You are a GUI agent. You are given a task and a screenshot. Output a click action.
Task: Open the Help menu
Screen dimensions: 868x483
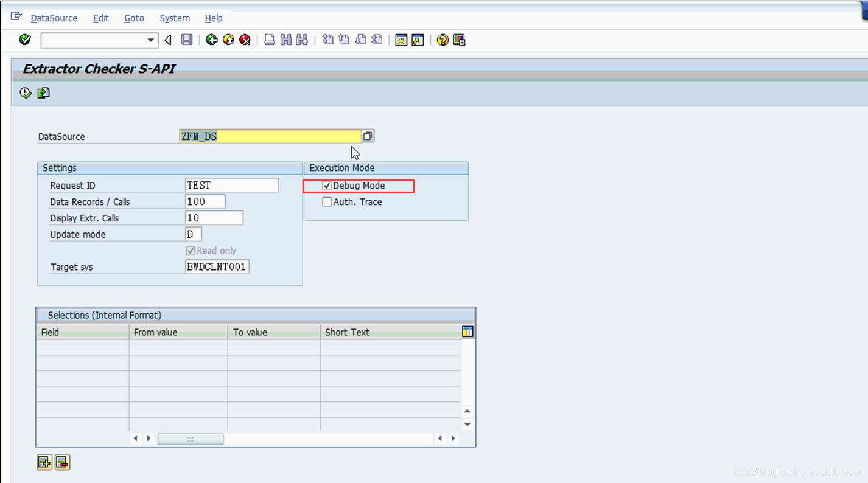click(x=214, y=18)
